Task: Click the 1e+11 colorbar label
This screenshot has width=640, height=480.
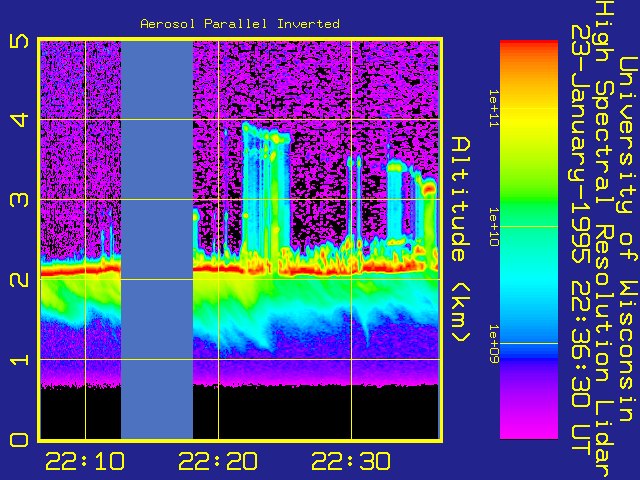Action: pyautogui.click(x=493, y=109)
